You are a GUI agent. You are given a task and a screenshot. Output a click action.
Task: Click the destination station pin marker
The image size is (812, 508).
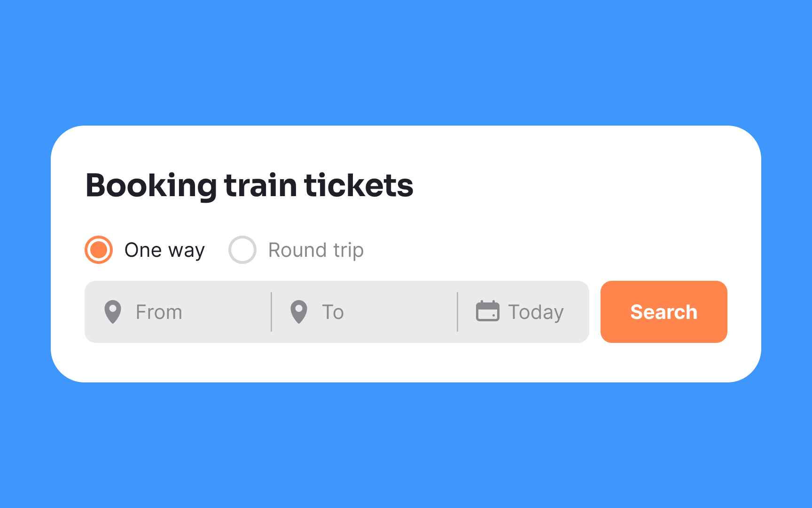tap(298, 311)
